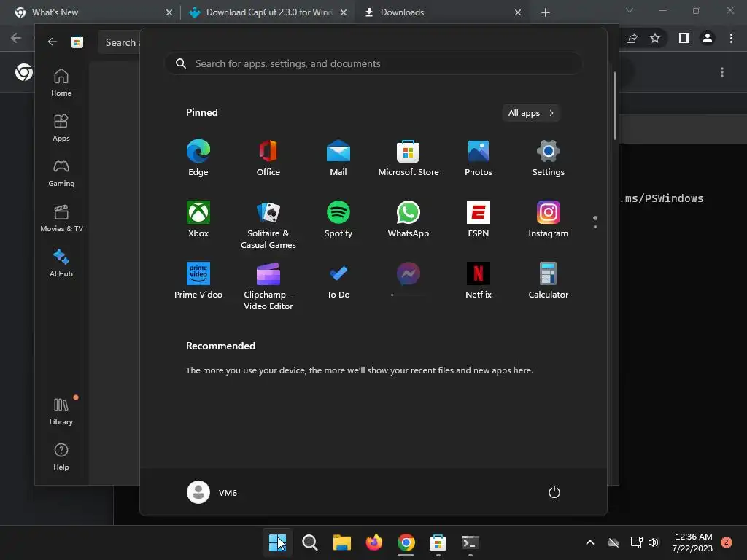Launch the To Do app
Image resolution: width=747 pixels, height=560 pixels.
click(x=338, y=281)
